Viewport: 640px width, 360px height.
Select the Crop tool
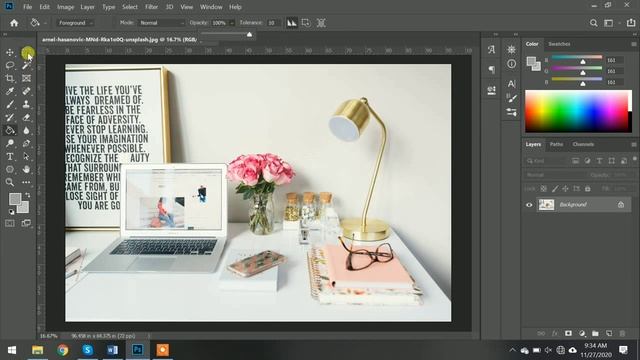tap(10, 78)
